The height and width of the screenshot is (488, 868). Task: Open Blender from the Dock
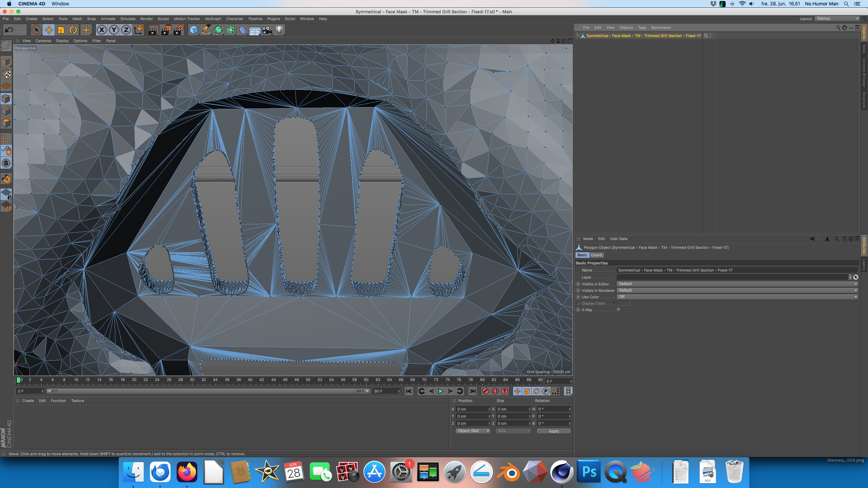pyautogui.click(x=508, y=472)
